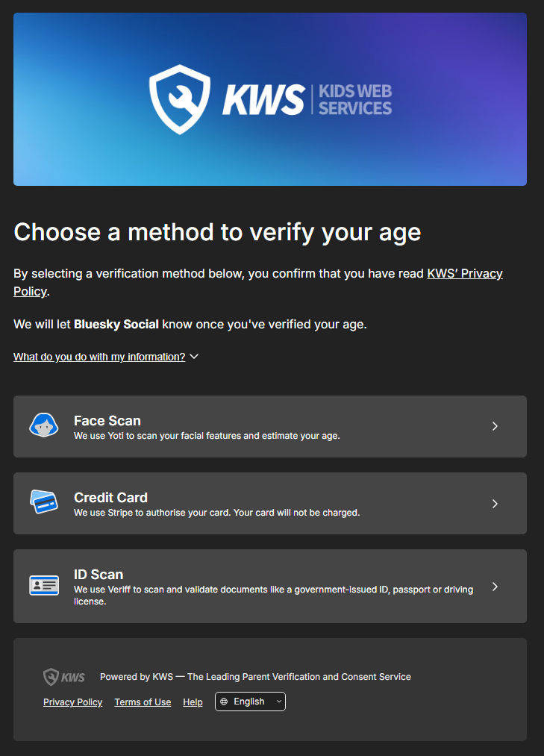
Task: Expand "What do you do with my information?"
Action: point(99,357)
